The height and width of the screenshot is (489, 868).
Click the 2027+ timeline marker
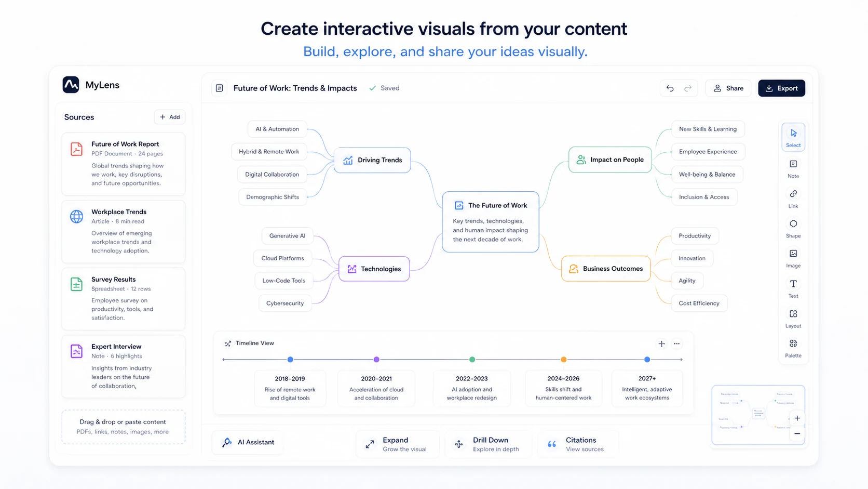coord(647,360)
